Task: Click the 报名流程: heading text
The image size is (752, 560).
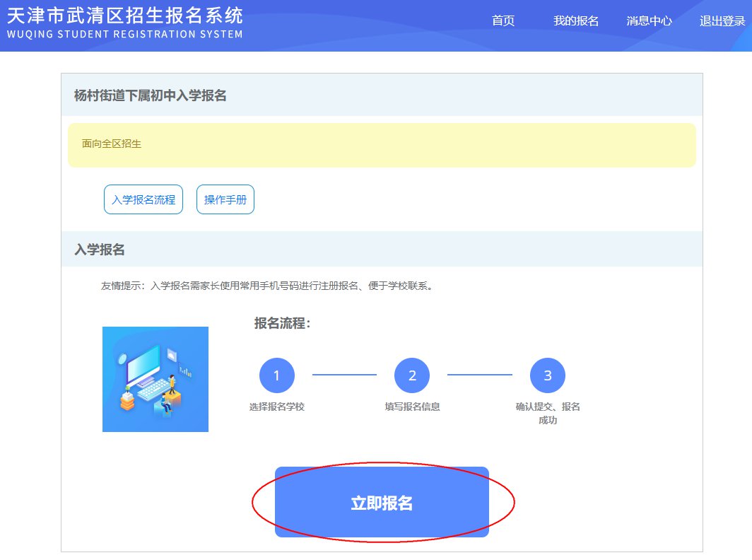Action: [x=283, y=323]
